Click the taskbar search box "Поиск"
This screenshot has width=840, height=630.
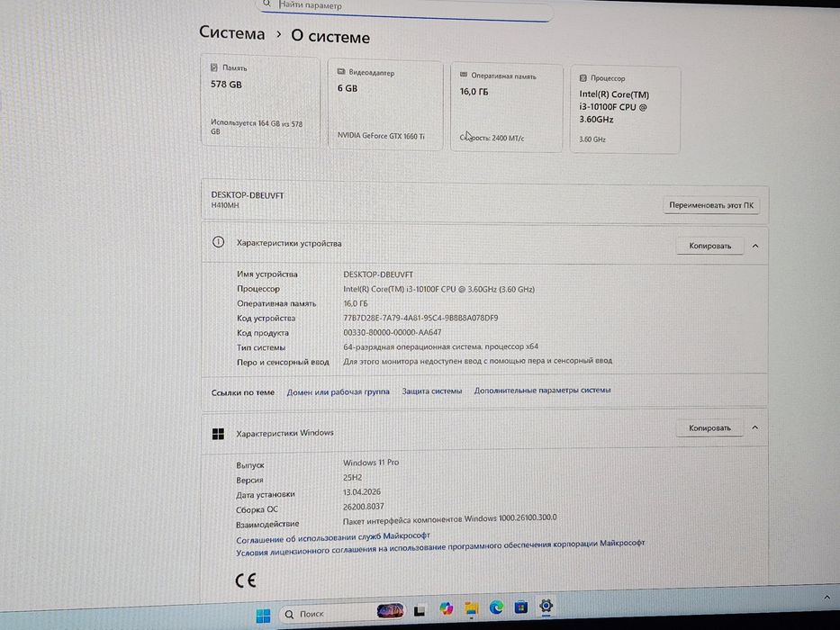click(342, 613)
